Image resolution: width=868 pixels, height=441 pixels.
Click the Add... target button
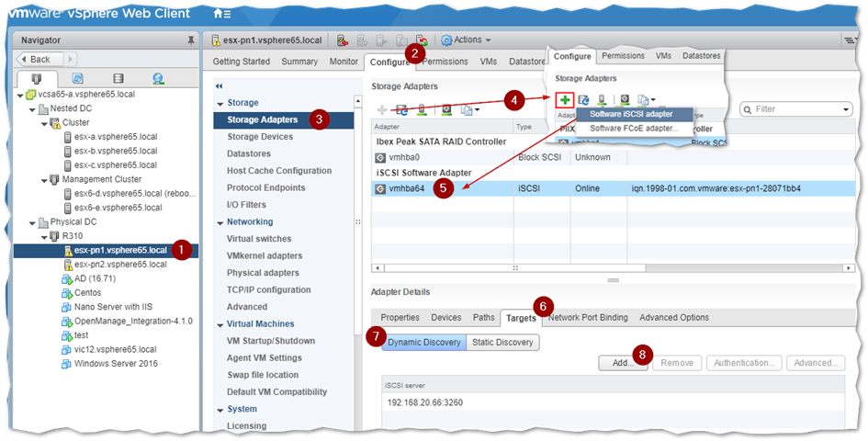click(x=624, y=363)
